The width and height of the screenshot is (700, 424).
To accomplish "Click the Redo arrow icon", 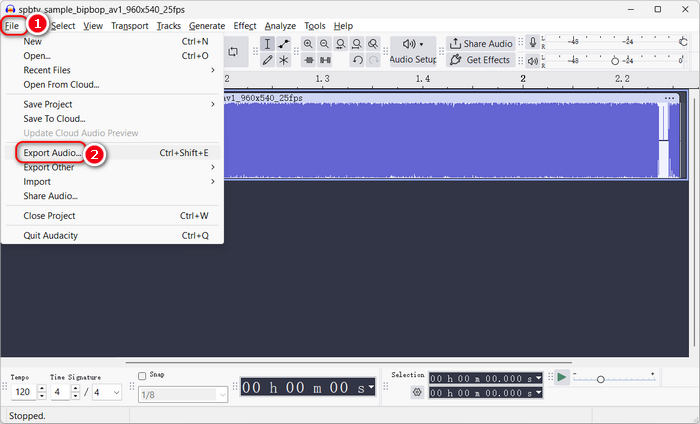I will tap(373, 60).
